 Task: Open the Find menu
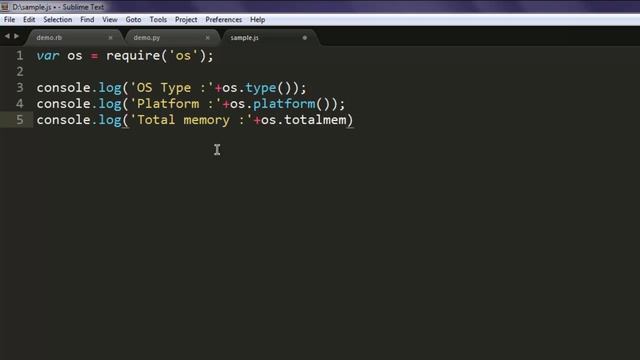(87, 20)
